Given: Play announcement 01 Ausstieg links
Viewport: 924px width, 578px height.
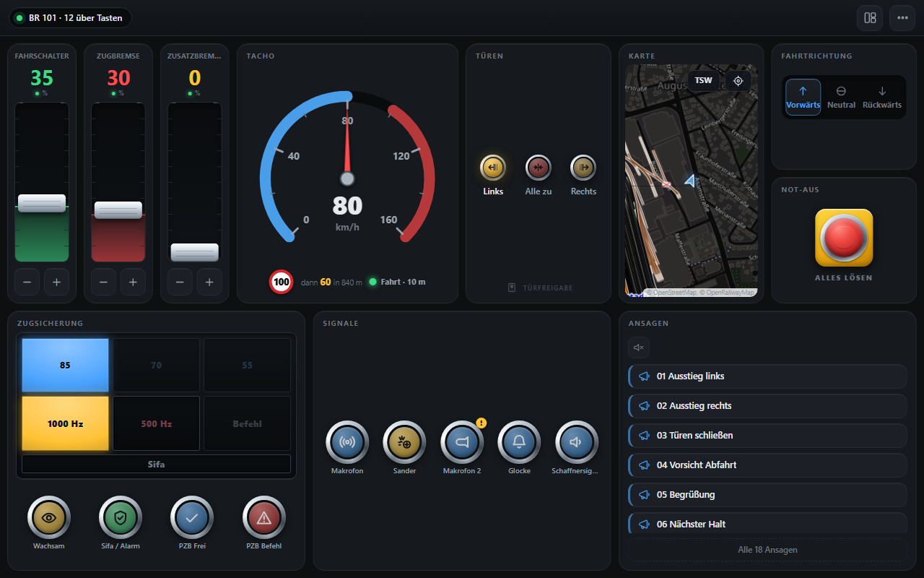Looking at the screenshot, I should pos(767,376).
